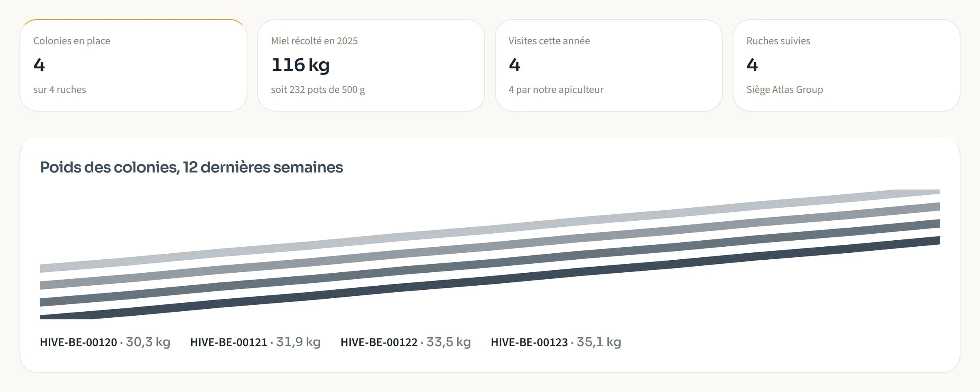Open the Visites cette année card
Image resolution: width=980 pixels, height=392 pixels.
pos(609,65)
